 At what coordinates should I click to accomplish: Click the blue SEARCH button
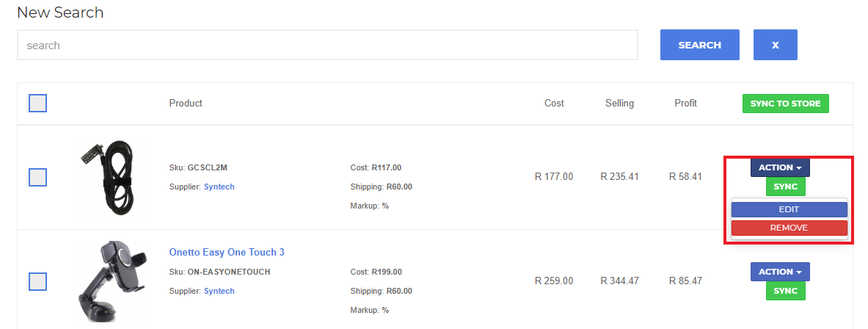(699, 45)
